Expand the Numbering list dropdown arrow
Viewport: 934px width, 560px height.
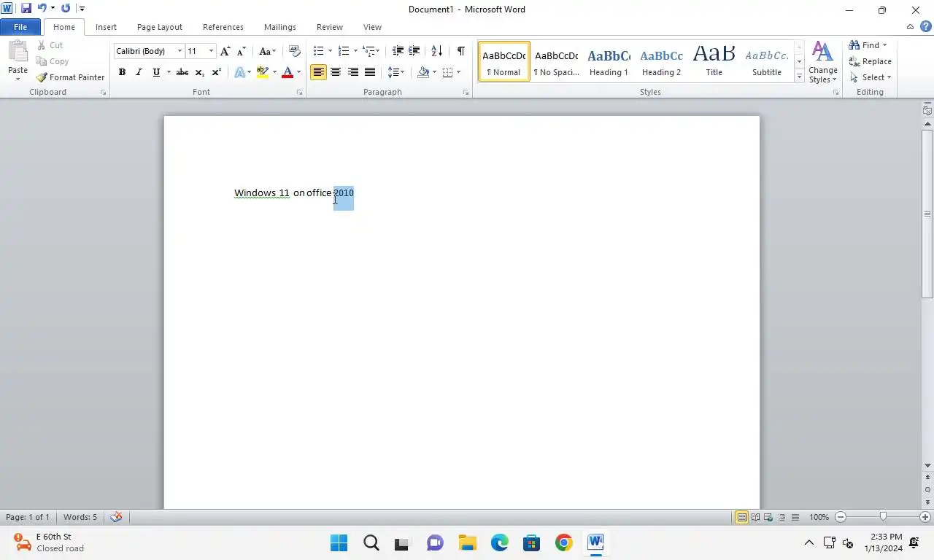355,51
